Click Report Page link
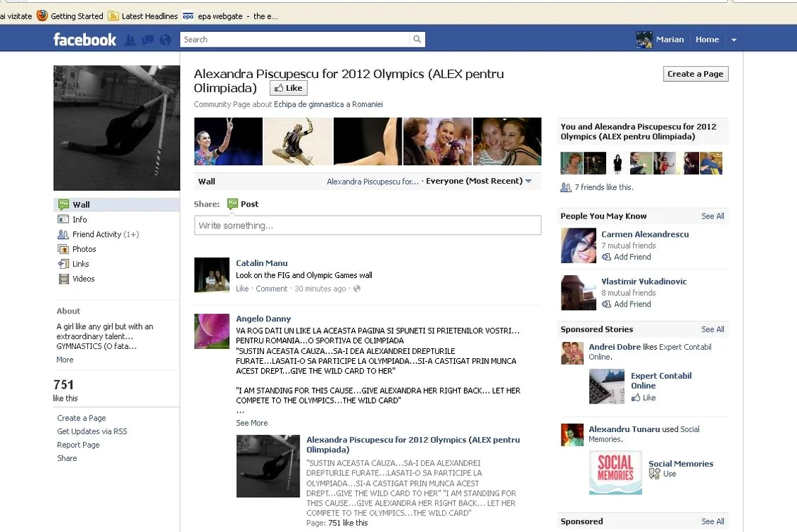 coord(78,445)
